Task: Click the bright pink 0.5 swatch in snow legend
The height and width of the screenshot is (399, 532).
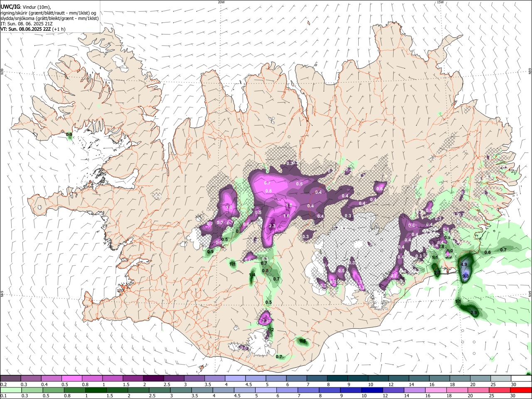Action: [x=71, y=378]
